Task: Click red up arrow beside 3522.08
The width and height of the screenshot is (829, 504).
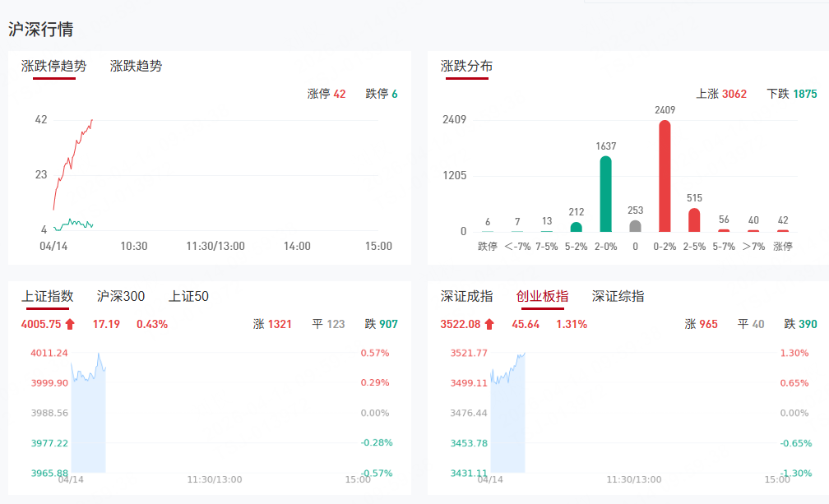Action: 489,325
